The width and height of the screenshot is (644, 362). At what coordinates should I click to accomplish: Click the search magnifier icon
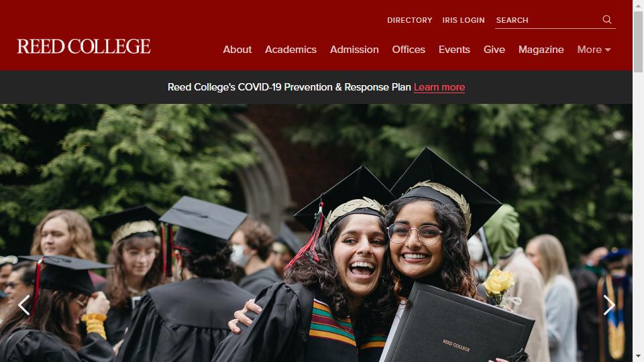607,19
